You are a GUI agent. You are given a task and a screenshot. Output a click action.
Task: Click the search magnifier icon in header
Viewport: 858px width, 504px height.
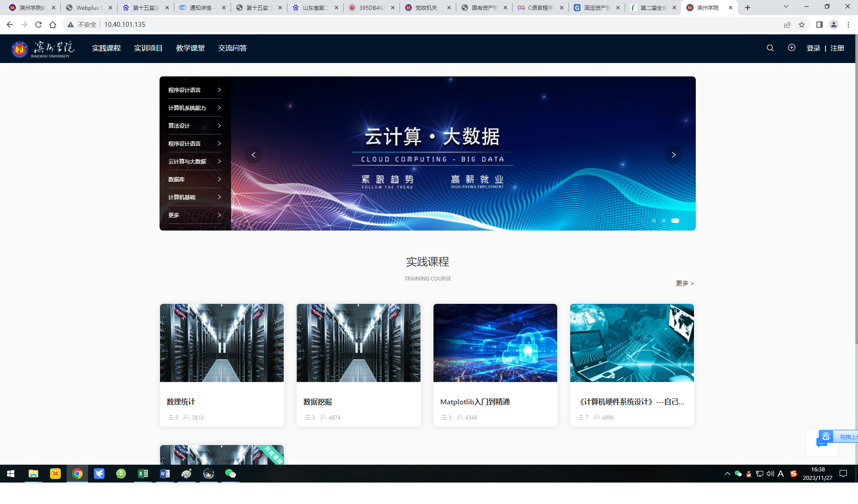pyautogui.click(x=770, y=48)
